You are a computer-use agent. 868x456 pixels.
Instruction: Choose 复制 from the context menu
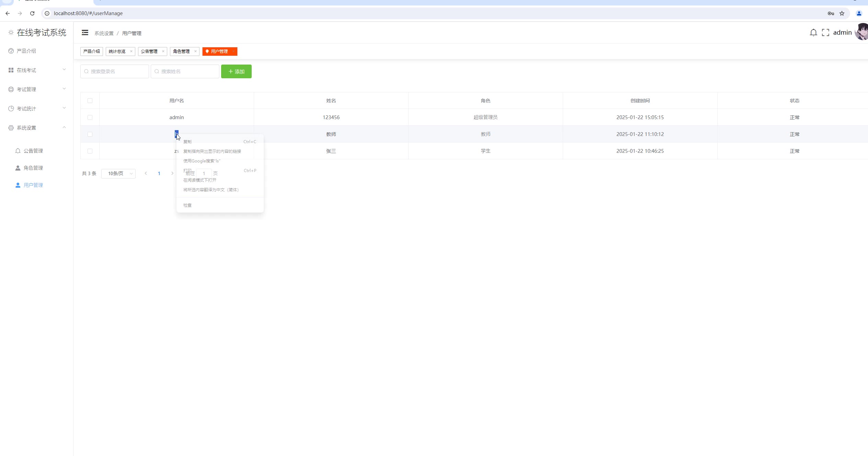coord(187,142)
